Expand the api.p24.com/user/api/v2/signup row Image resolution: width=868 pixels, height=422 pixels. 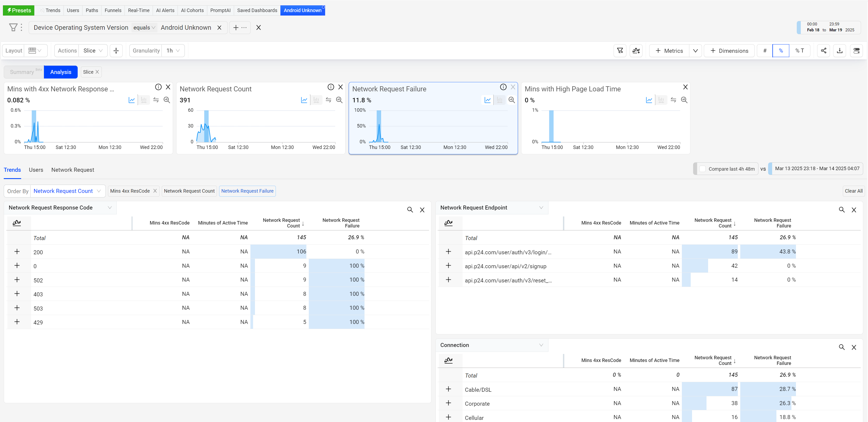pos(449,266)
